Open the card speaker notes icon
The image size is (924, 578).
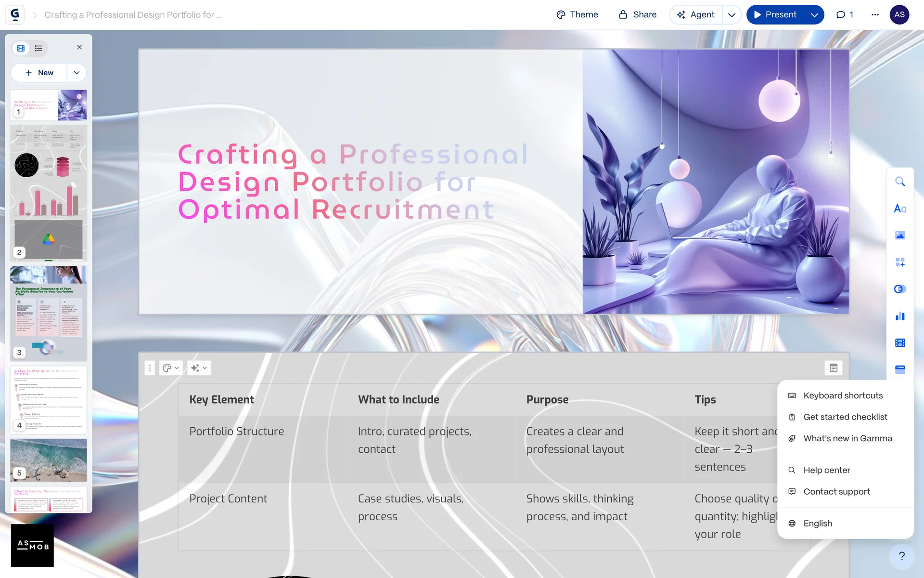(x=833, y=368)
